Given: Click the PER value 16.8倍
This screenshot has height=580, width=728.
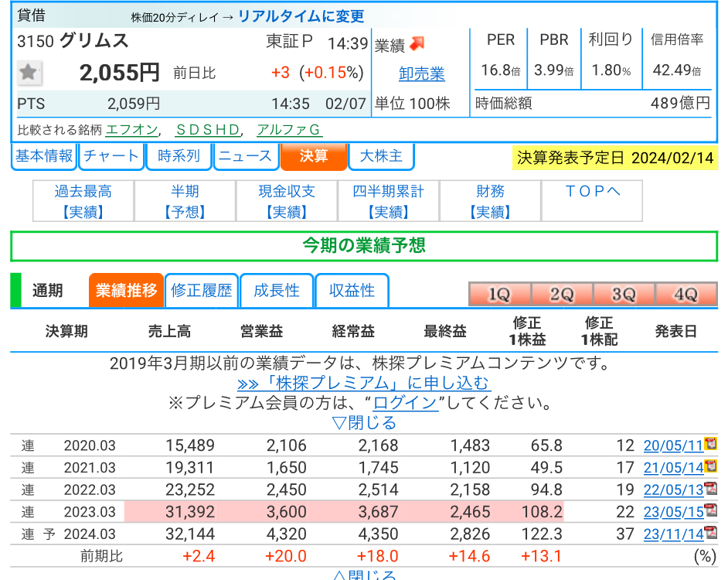Looking at the screenshot, I should pos(501,70).
